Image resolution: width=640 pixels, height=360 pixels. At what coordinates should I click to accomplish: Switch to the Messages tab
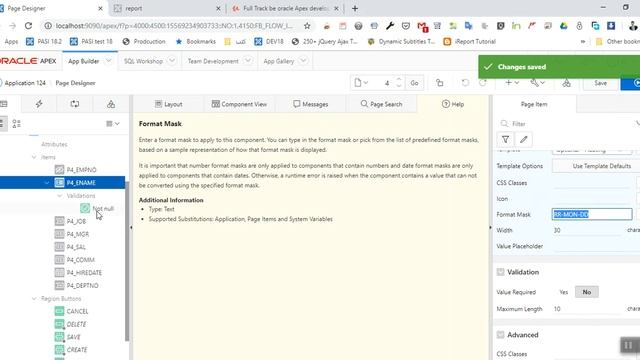point(311,104)
